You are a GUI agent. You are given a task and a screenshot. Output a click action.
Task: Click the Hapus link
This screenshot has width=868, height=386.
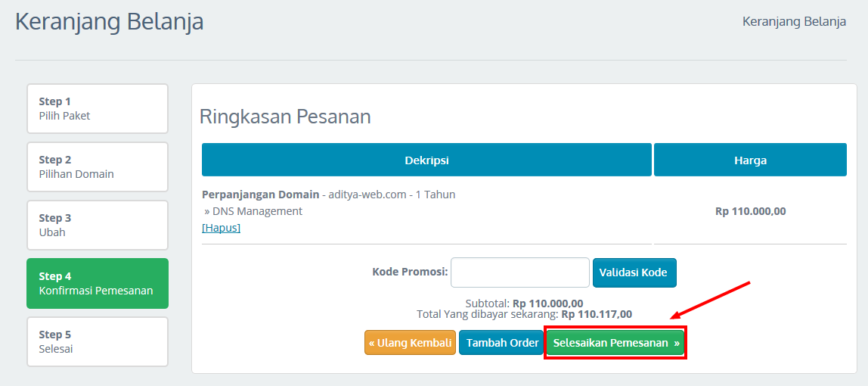(221, 228)
